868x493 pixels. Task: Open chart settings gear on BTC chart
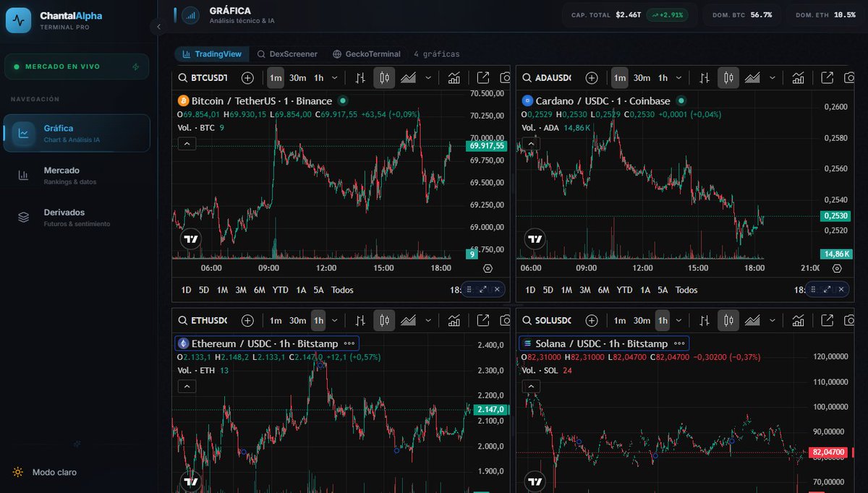[488, 268]
